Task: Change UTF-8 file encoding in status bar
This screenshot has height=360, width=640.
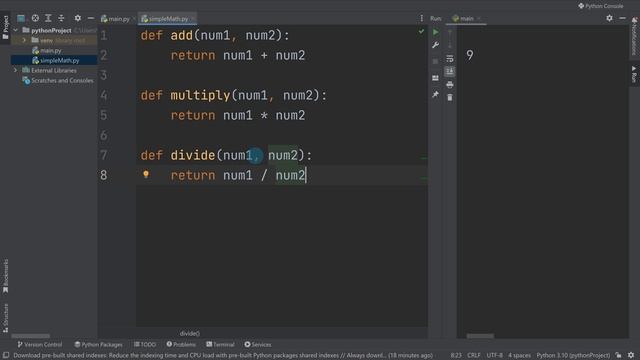Action: pyautogui.click(x=494, y=355)
